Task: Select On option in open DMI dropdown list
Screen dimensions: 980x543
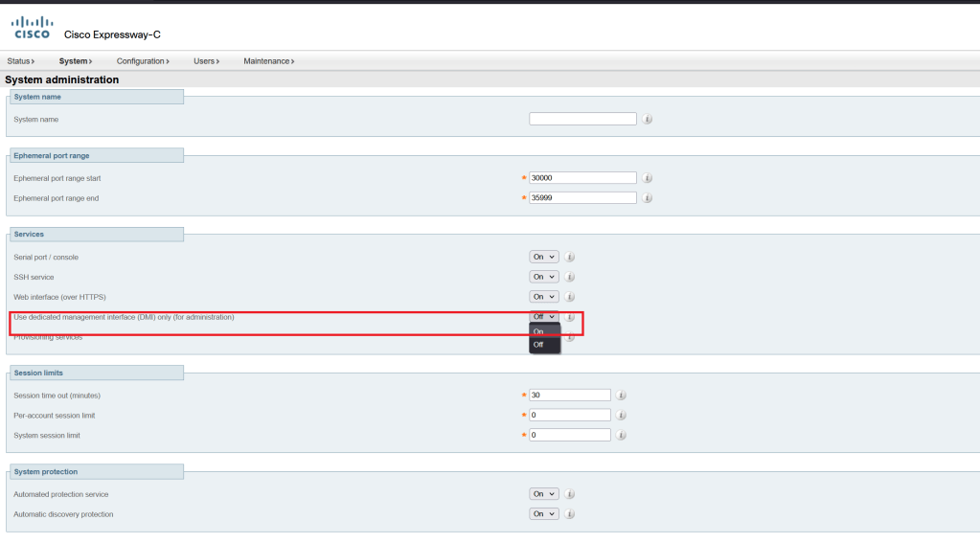Action: [x=543, y=331]
